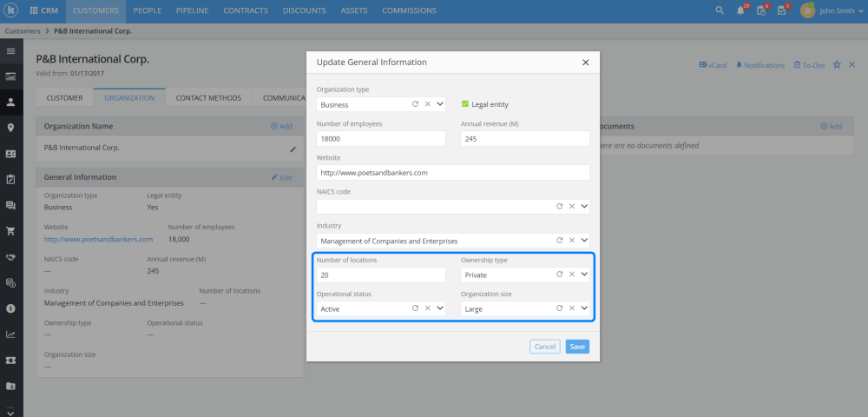This screenshot has width=868, height=417.
Task: Switch to the CUSTOMER tab
Action: (65, 97)
